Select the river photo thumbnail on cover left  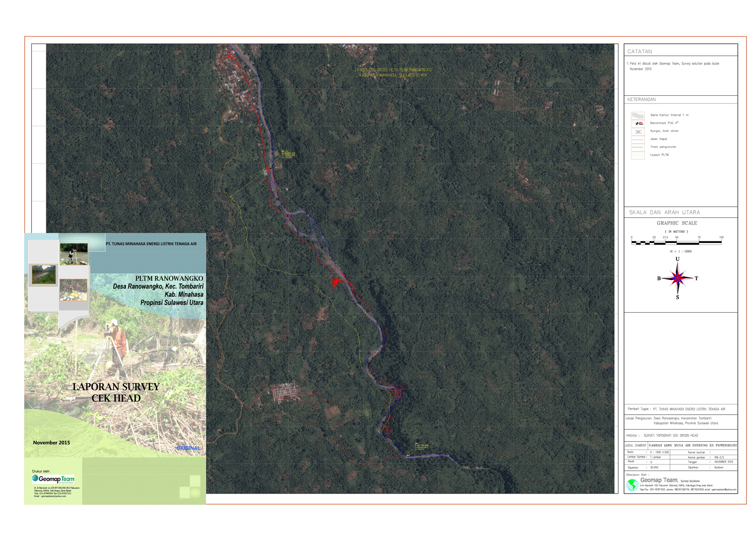44,275
